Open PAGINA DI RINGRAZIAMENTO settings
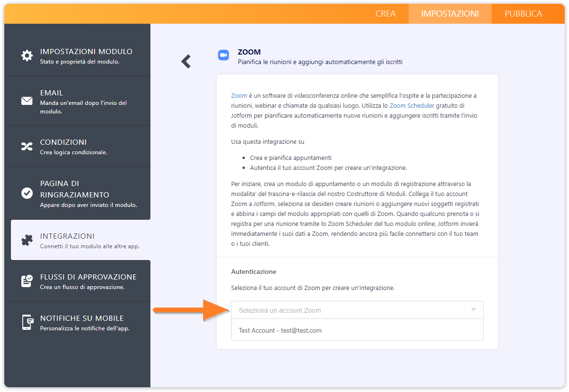569x392 pixels. coord(77,194)
